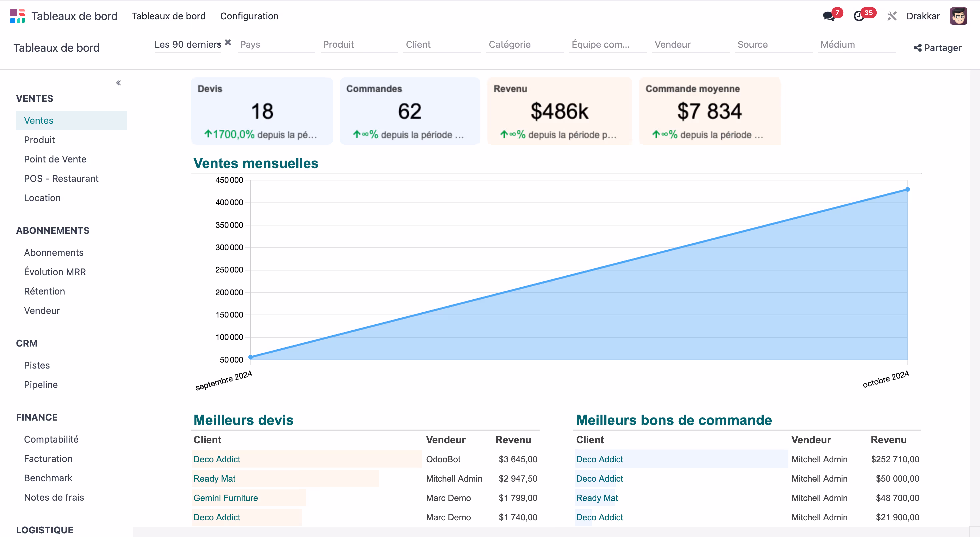Click the Revenu $486k scorecard

tap(559, 111)
